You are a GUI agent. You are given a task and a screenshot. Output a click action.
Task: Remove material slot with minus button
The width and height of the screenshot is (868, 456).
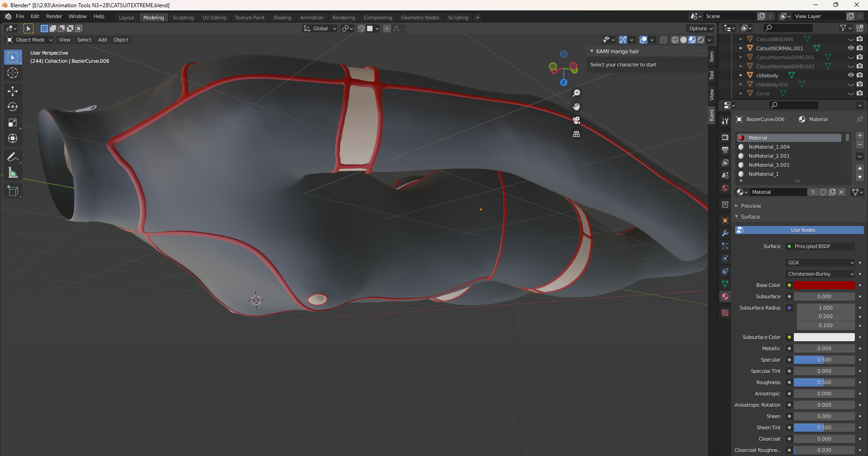(x=860, y=145)
